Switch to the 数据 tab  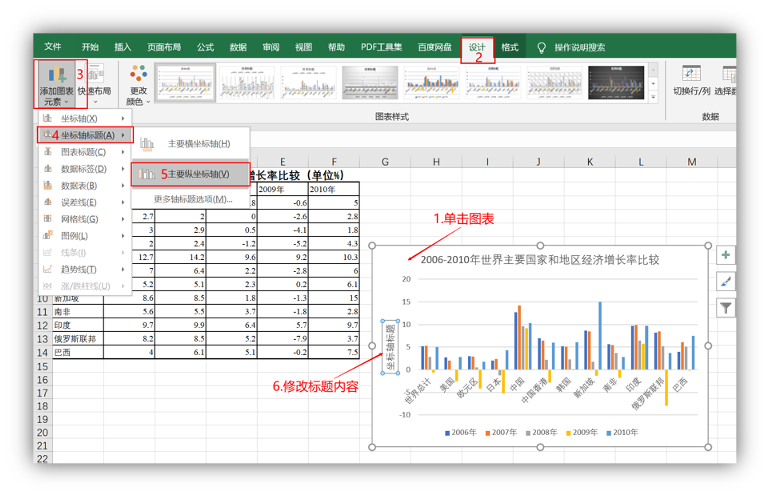[x=238, y=47]
